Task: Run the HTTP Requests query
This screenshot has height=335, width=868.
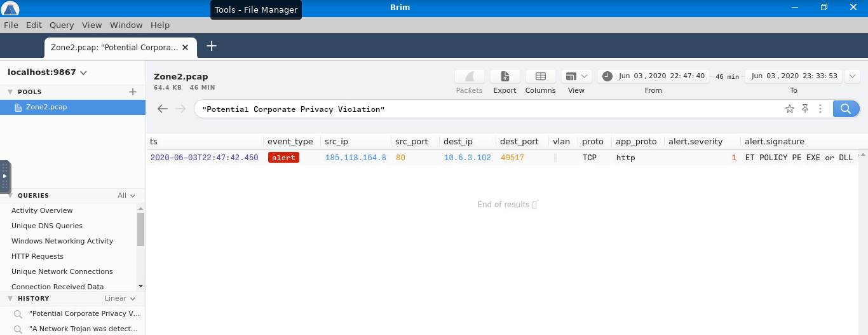Action: 37,256
